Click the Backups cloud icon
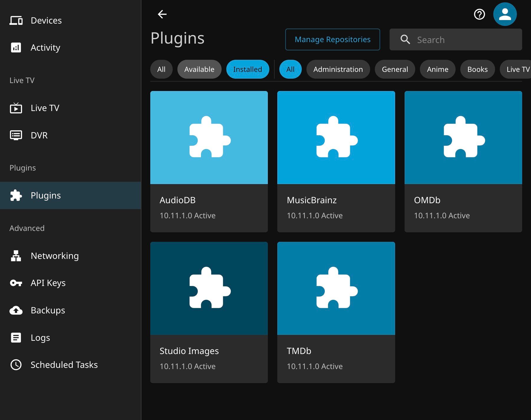The height and width of the screenshot is (420, 531). point(16,310)
